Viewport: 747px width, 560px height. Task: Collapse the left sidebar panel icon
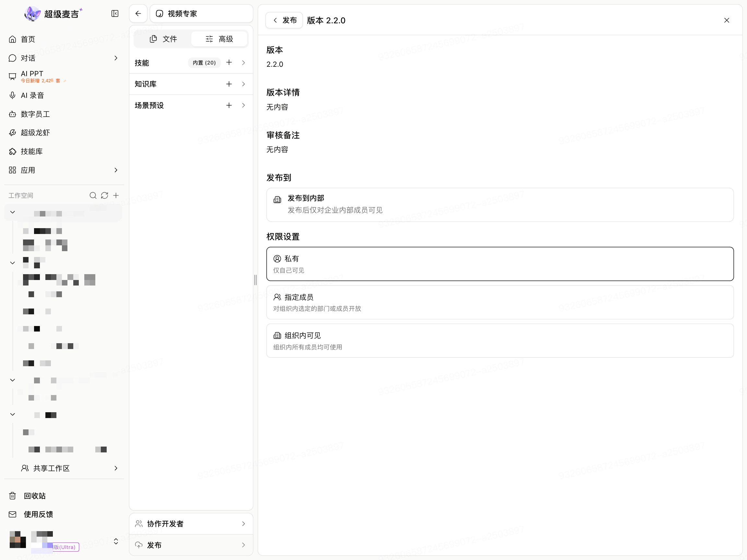pyautogui.click(x=115, y=14)
